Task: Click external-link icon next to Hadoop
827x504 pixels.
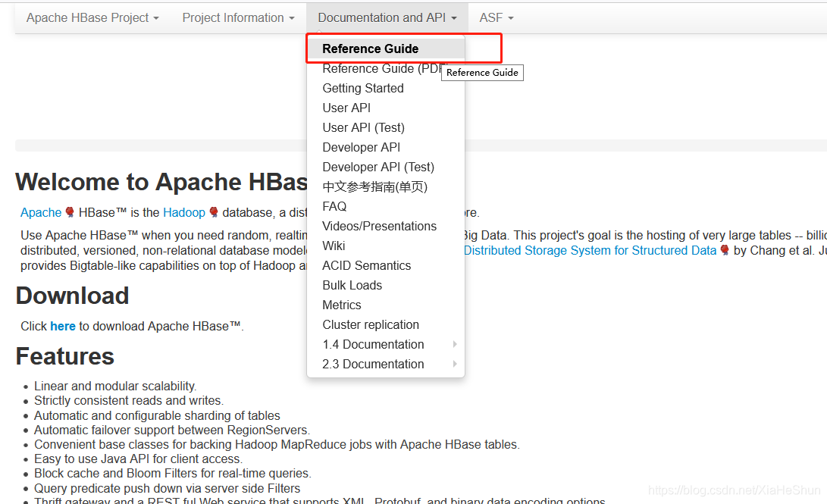Action: pyautogui.click(x=214, y=212)
